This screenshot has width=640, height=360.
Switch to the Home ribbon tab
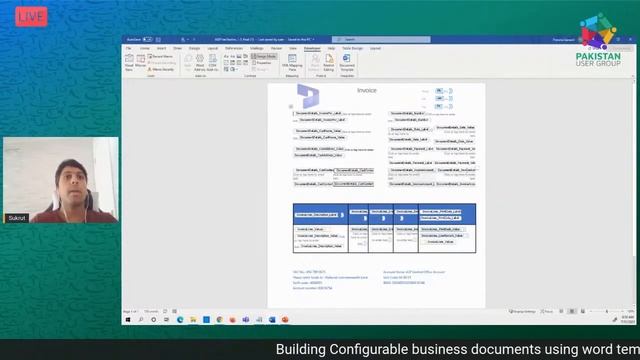point(144,48)
